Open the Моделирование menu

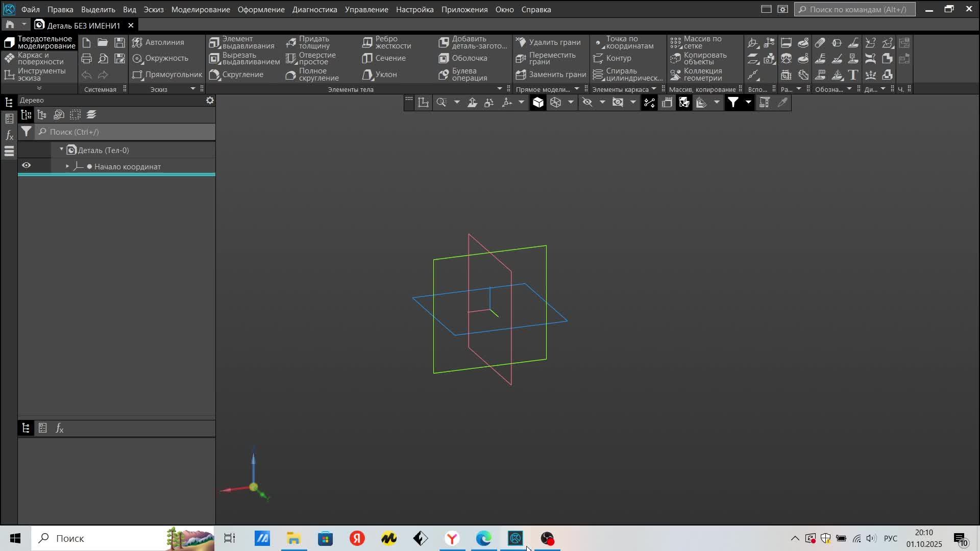(200, 9)
